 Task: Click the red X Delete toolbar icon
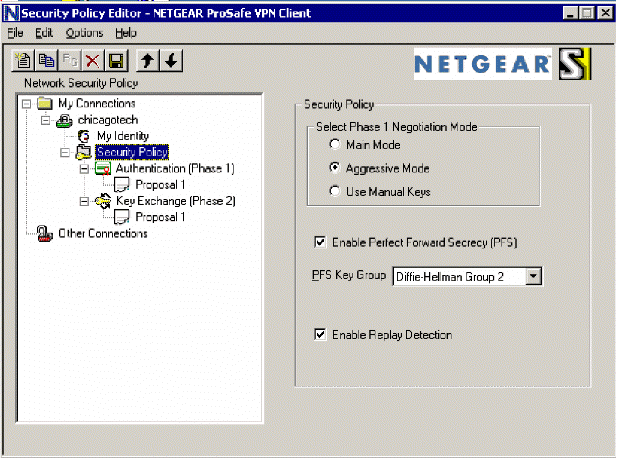click(x=93, y=61)
